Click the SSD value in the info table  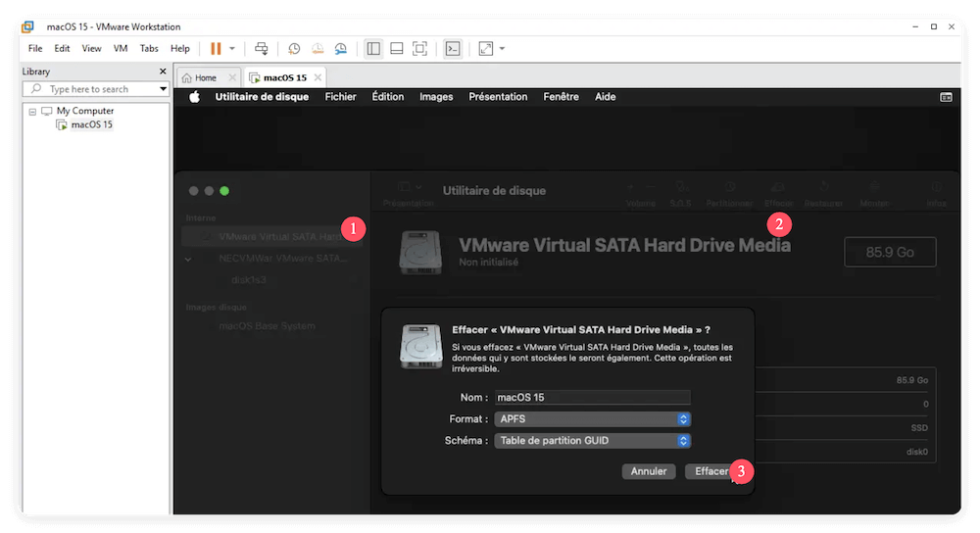point(919,428)
